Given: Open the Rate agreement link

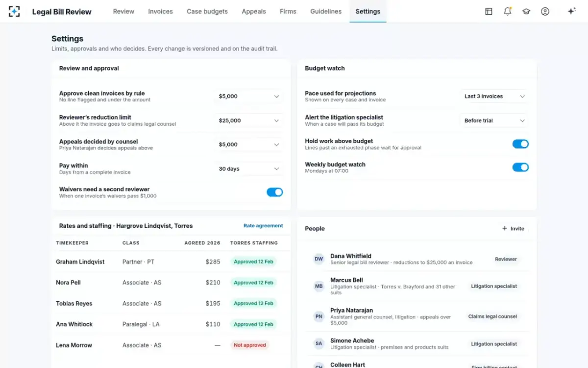Looking at the screenshot, I should (x=263, y=226).
